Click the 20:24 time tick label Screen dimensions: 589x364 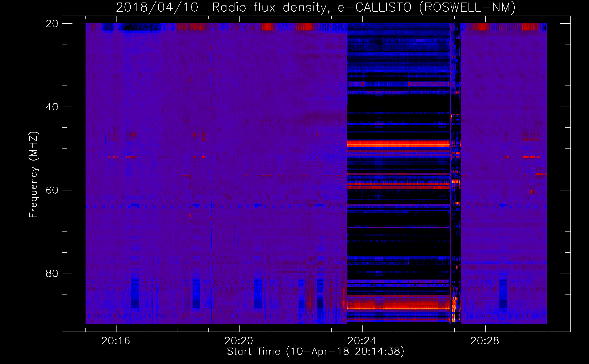[x=362, y=341]
